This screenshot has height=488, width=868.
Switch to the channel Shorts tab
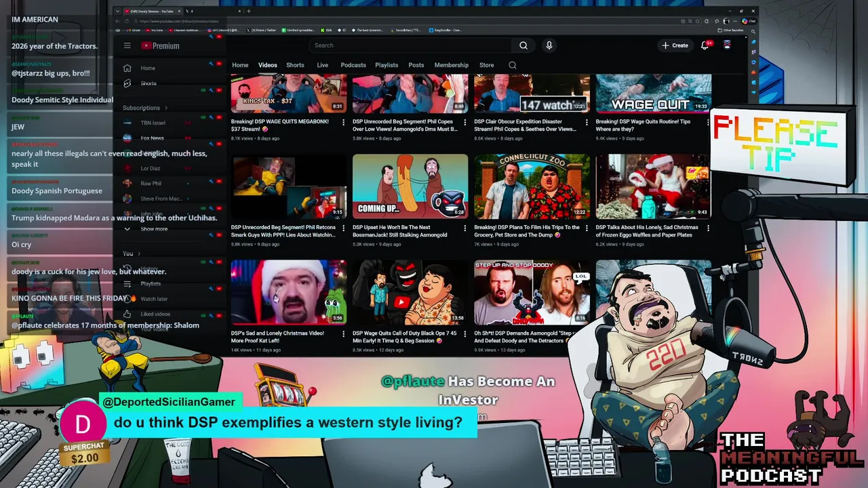click(x=295, y=65)
